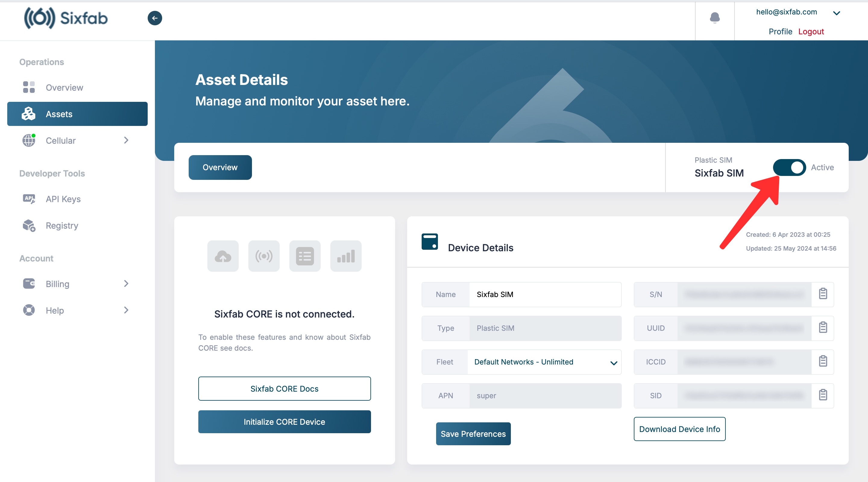This screenshot has height=482, width=868.
Task: Click 'Created: 6 Apr 2023 at 00:25' text
Action: [788, 234]
